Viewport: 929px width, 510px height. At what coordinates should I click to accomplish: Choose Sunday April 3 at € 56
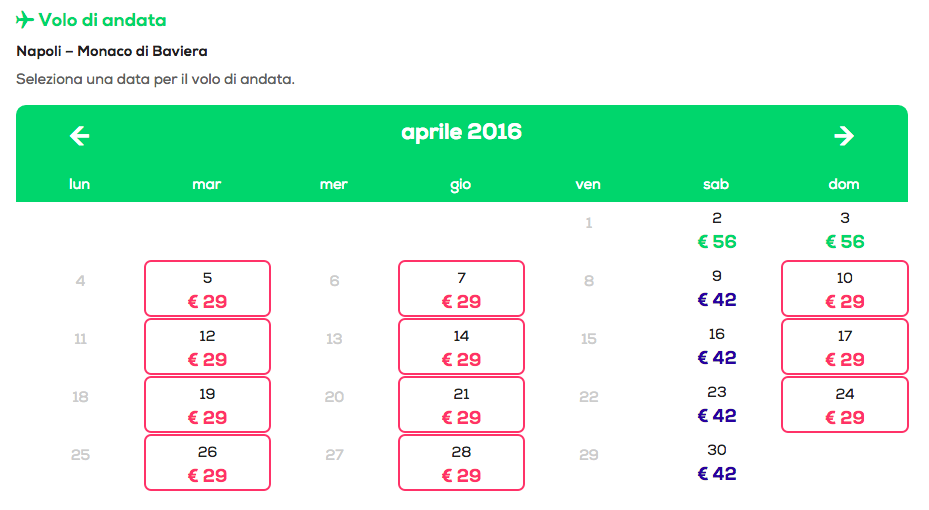[844, 231]
